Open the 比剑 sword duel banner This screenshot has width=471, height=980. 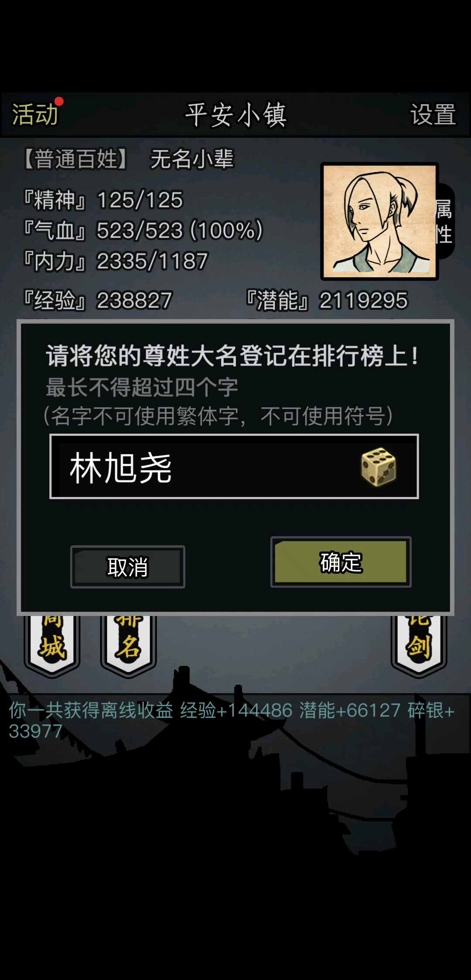click(419, 646)
